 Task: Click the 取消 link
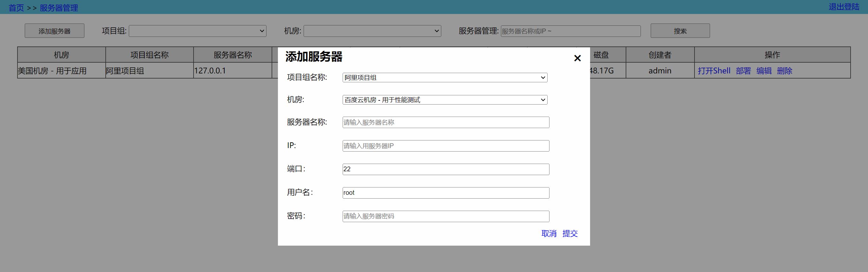(549, 234)
